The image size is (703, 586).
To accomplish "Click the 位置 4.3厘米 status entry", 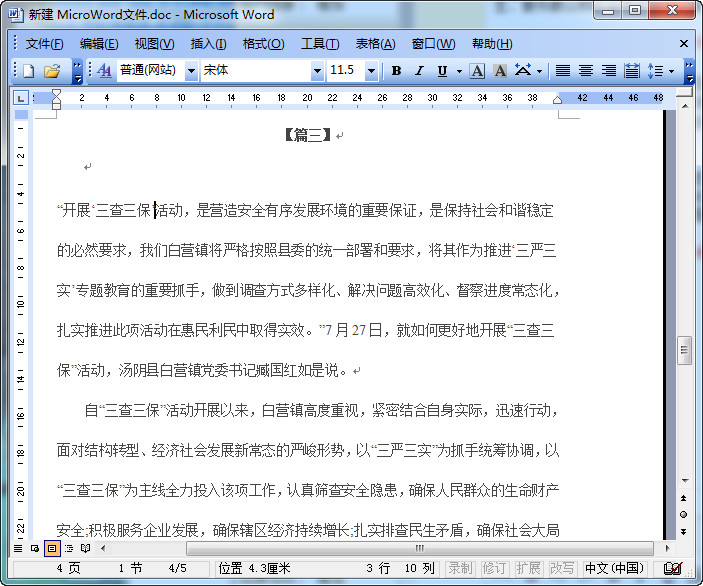I will (254, 569).
